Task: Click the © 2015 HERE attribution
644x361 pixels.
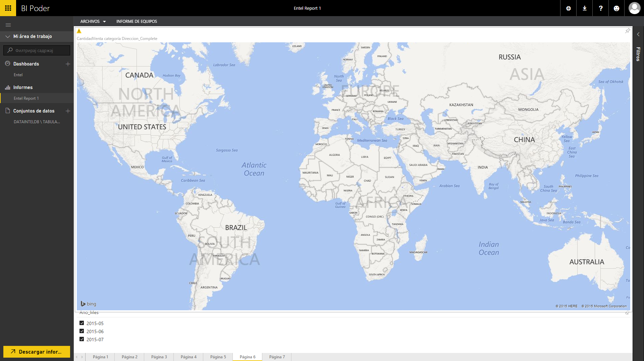Action: click(x=567, y=306)
